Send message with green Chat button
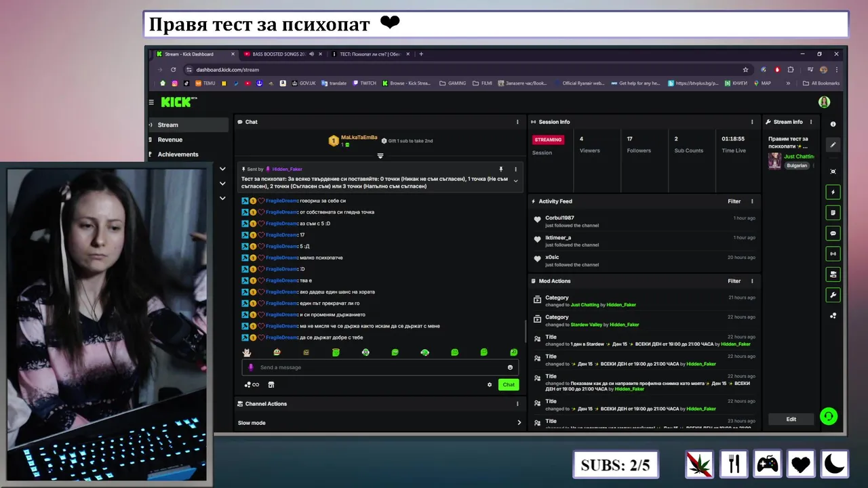 coord(509,385)
